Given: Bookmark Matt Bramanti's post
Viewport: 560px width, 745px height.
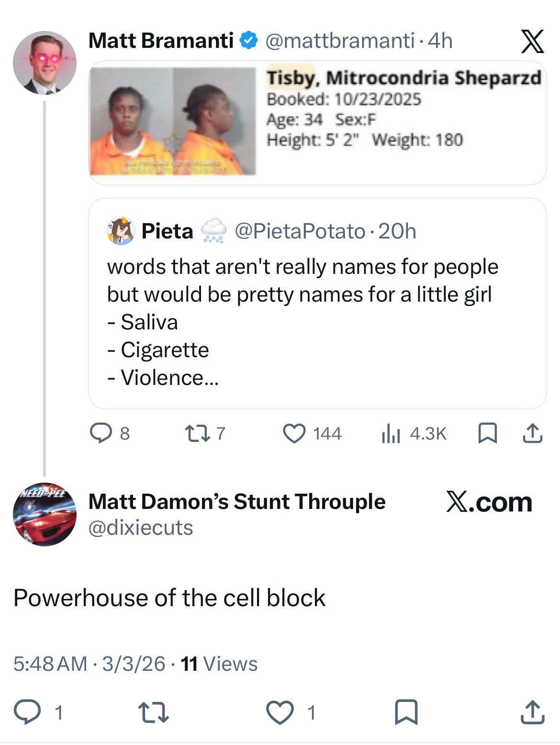Looking at the screenshot, I should click(488, 434).
